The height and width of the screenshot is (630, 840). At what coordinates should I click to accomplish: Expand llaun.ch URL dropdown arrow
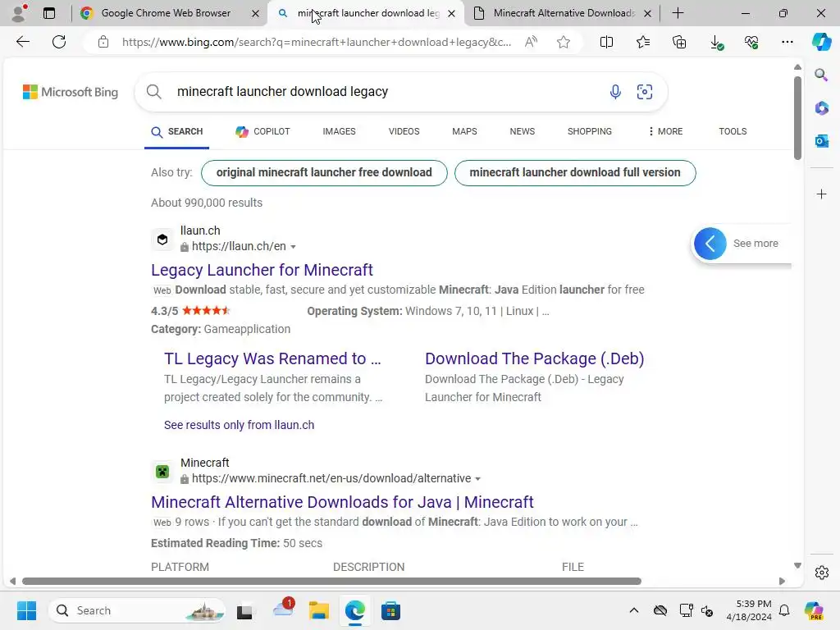pos(293,247)
